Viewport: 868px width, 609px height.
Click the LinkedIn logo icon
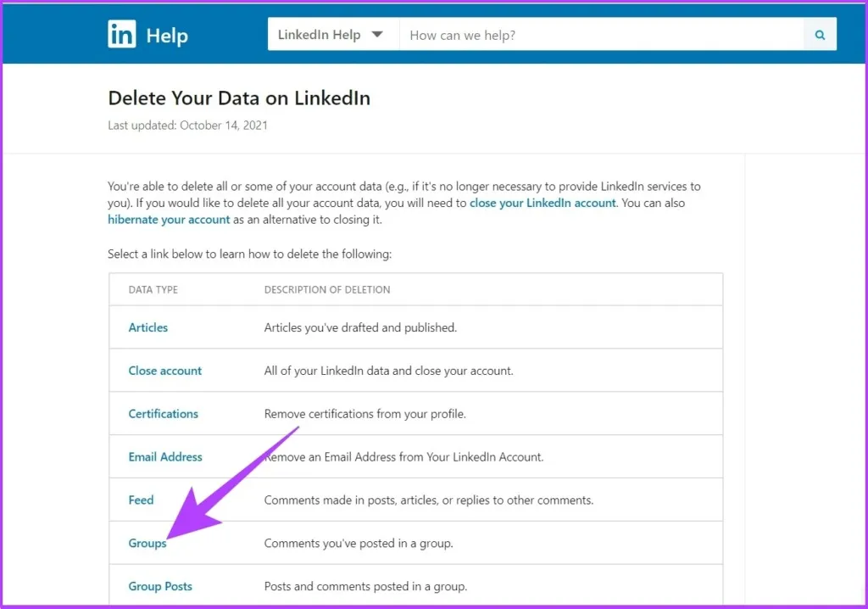coord(121,34)
